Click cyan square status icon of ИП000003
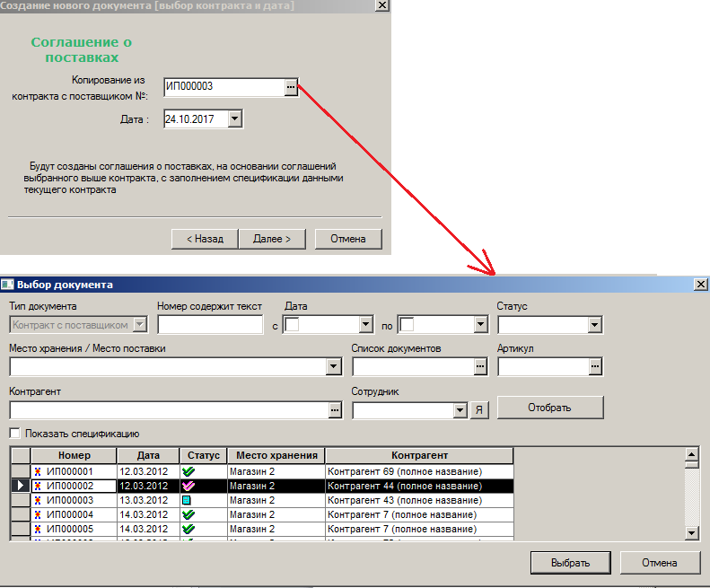Viewport: 710px width, 588px height. (186, 501)
